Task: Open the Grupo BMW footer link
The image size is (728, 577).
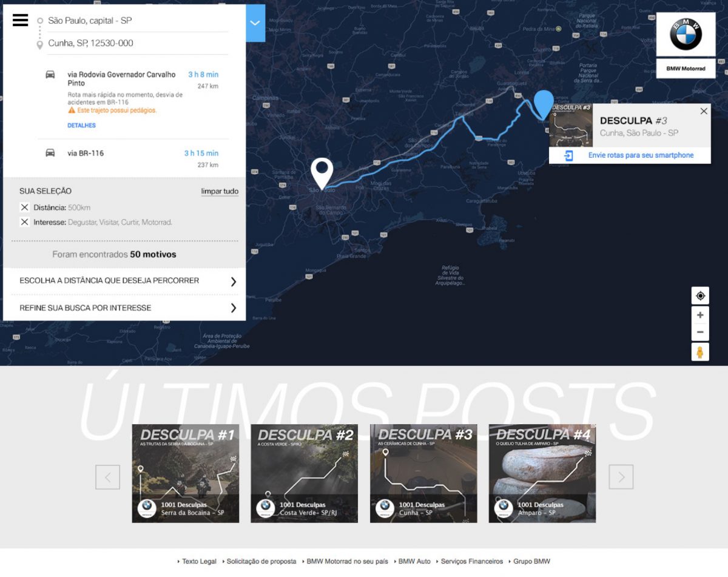Action: pos(531,561)
